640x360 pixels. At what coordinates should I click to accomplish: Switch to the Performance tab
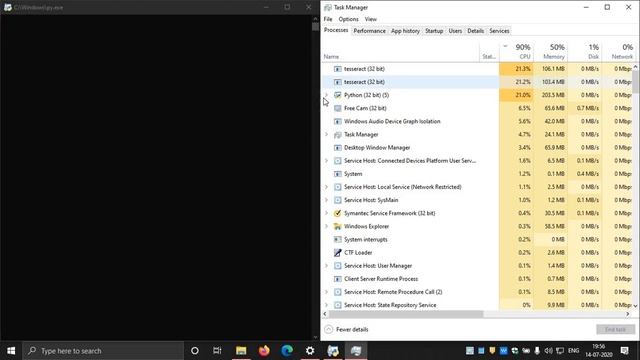(x=369, y=31)
